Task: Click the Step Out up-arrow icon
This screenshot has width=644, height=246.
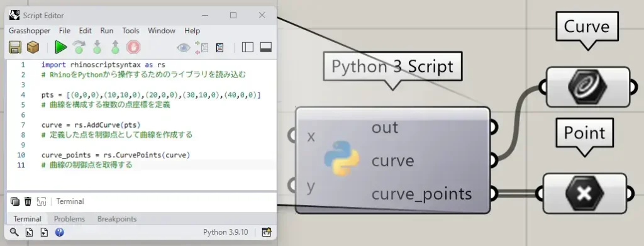Action: tap(115, 47)
